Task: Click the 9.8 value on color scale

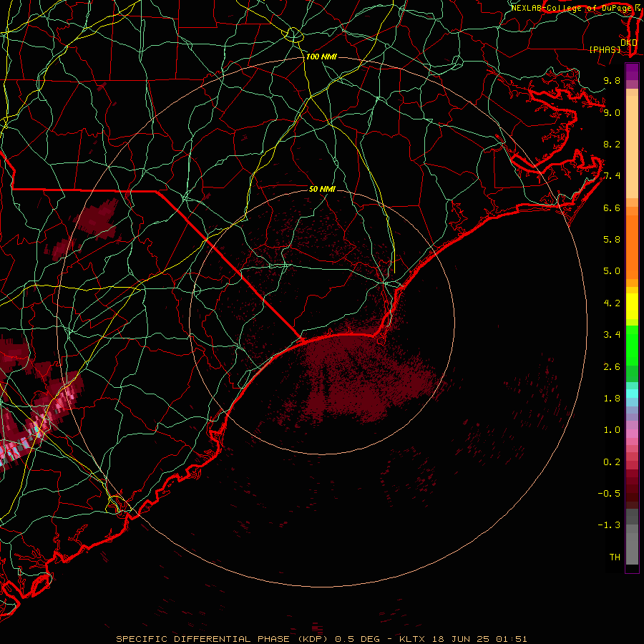Action: 612,80
